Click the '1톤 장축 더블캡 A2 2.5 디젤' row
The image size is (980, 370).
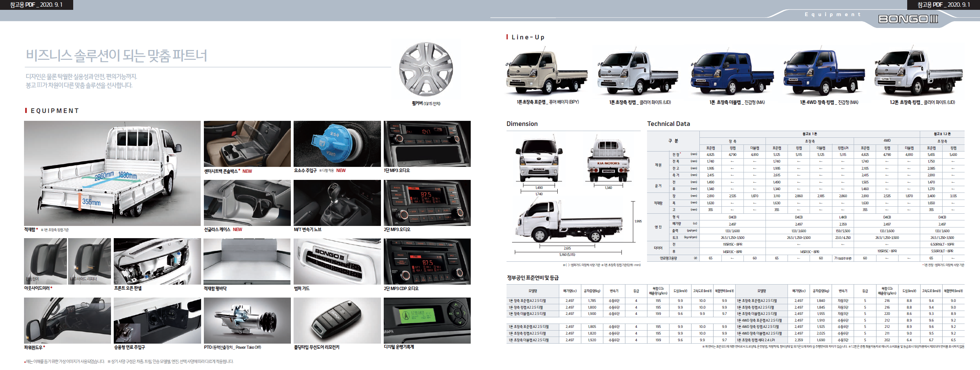(x=621, y=314)
